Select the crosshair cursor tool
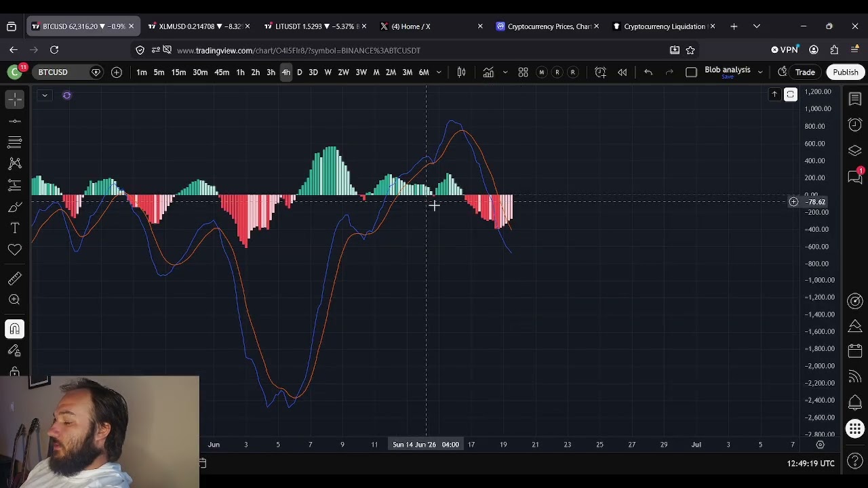 (15, 99)
